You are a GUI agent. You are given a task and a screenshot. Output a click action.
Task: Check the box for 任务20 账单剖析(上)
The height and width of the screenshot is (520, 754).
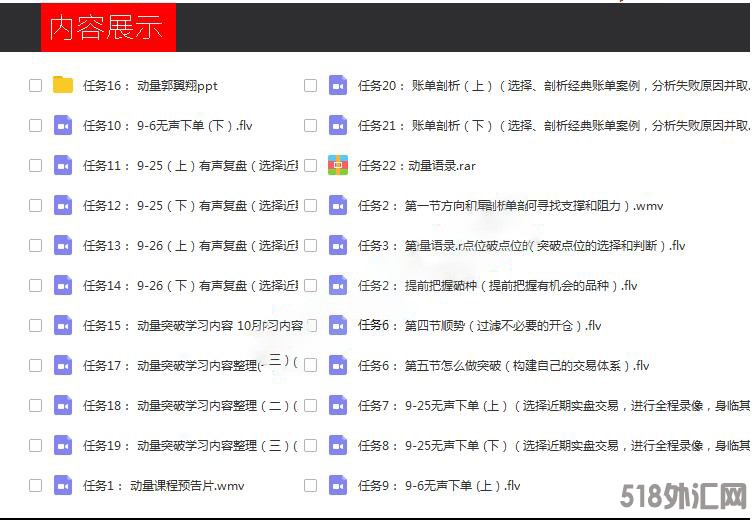(x=310, y=85)
